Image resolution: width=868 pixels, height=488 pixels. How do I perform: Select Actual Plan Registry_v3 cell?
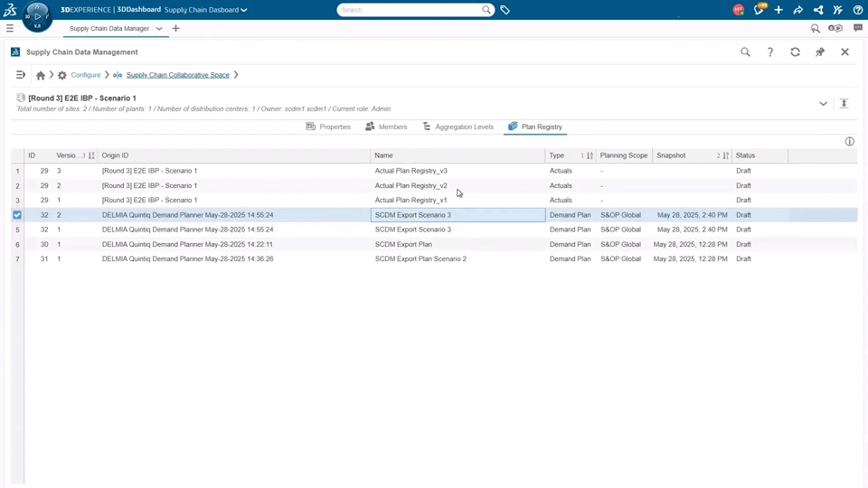[458, 171]
